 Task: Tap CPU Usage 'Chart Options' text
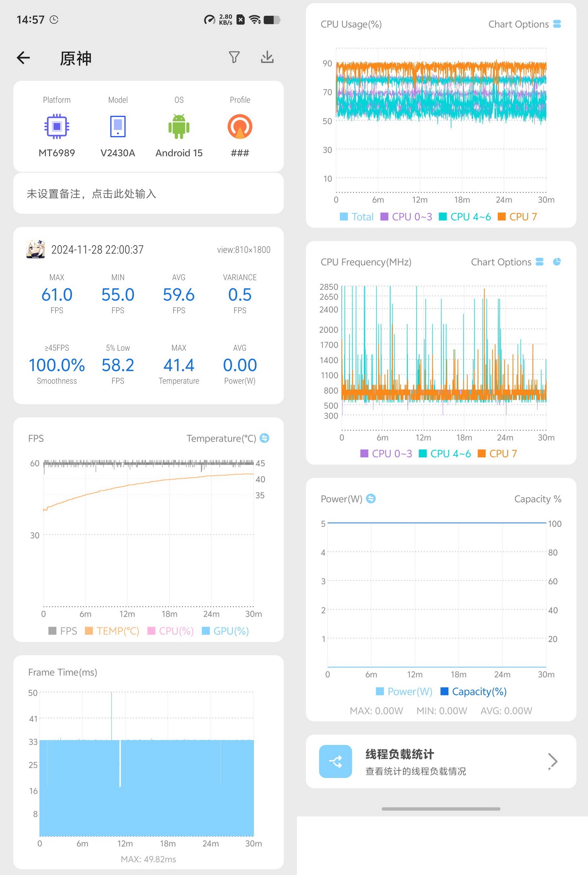click(518, 24)
